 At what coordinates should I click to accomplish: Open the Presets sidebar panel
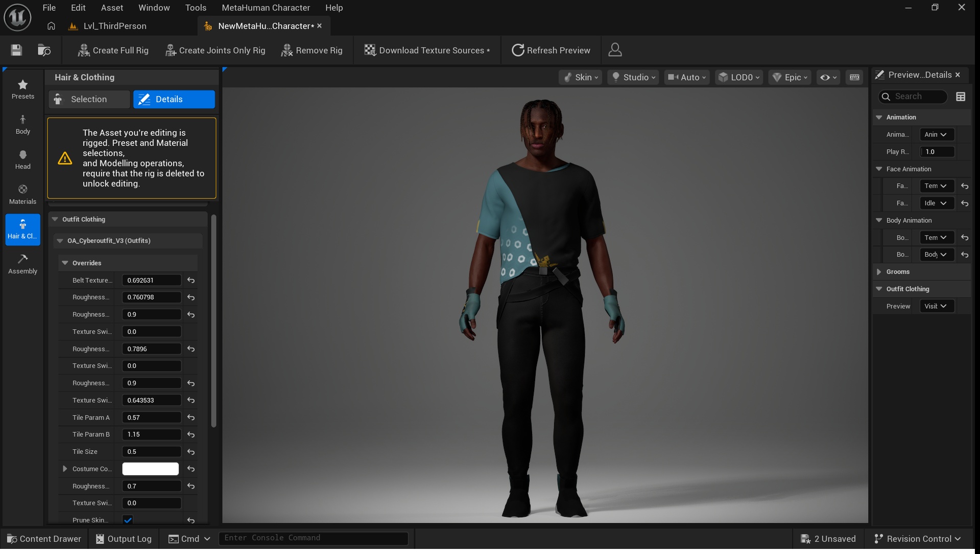(23, 89)
